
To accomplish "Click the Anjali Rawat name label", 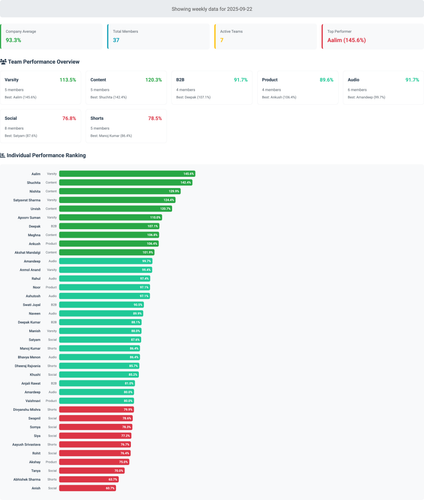I will (x=31, y=383).
